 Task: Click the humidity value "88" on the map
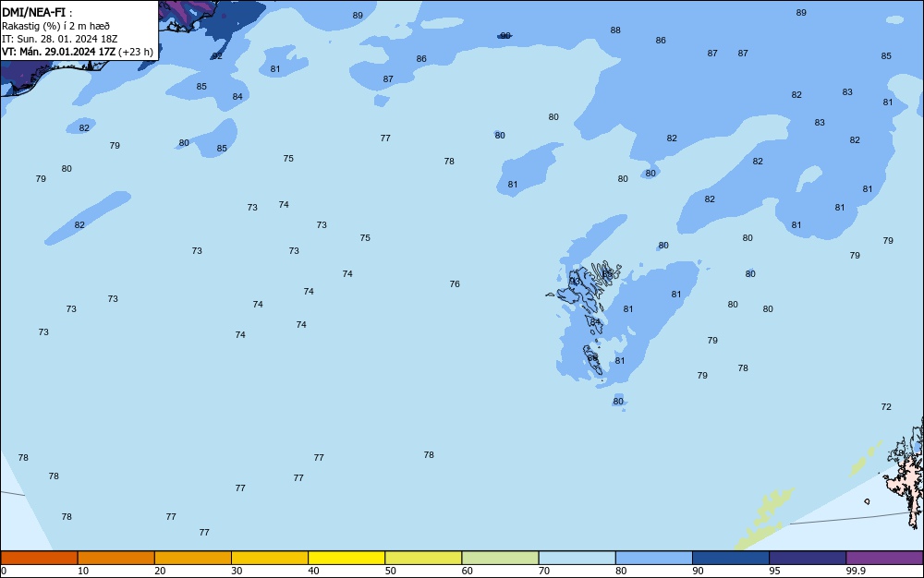(615, 30)
